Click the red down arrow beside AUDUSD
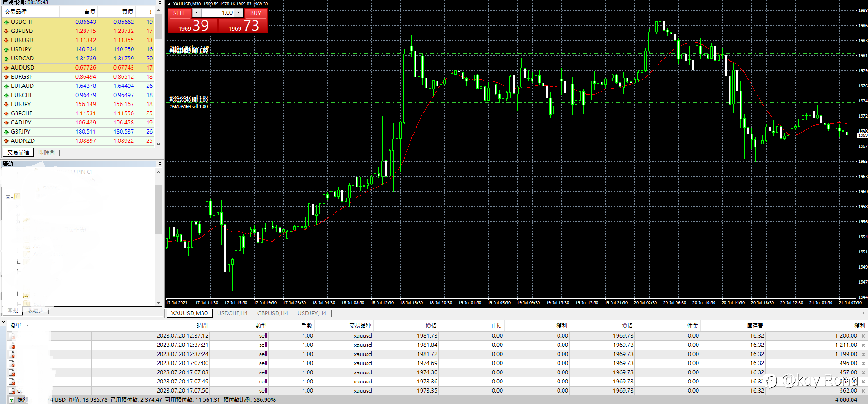 tap(6, 68)
